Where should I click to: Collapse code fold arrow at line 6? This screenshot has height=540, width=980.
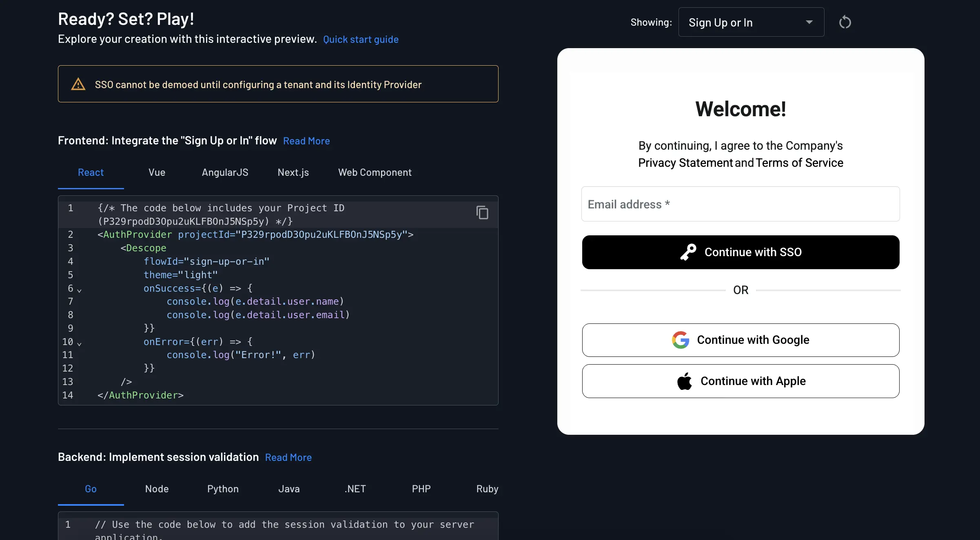tap(79, 290)
